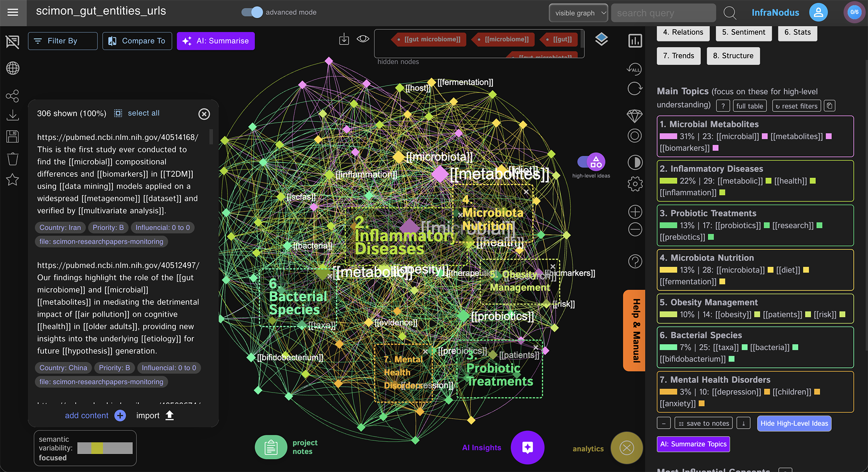Viewport: 868px width, 472px height.
Task: Click the graph settings gear icon
Action: [635, 184]
